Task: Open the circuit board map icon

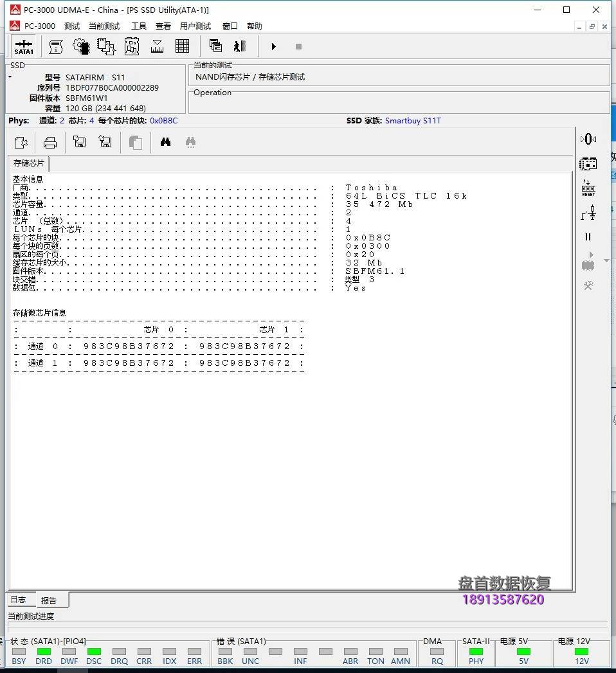Action: click(x=132, y=46)
